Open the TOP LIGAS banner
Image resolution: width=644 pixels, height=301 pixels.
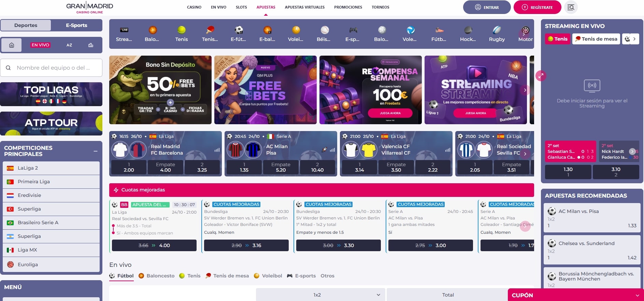[x=51, y=94]
